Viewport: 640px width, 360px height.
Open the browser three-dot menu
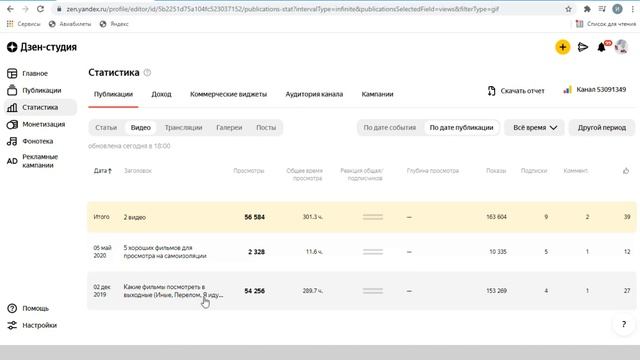(x=633, y=9)
